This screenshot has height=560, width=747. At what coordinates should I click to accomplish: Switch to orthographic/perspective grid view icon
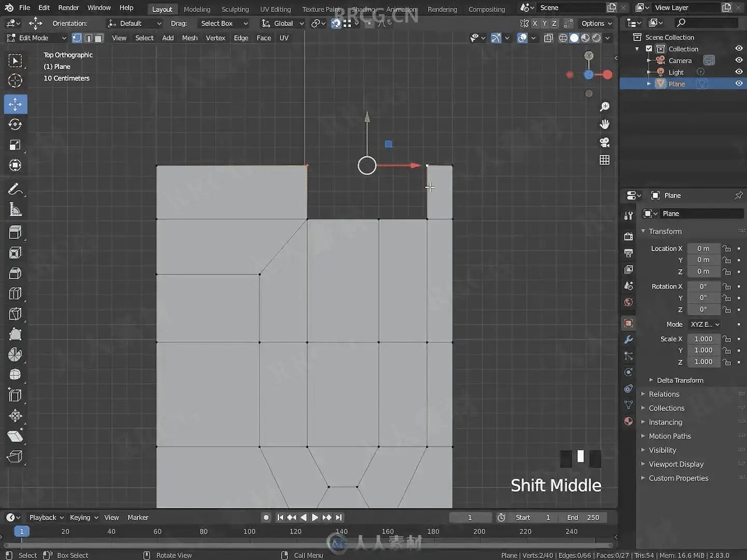(604, 160)
